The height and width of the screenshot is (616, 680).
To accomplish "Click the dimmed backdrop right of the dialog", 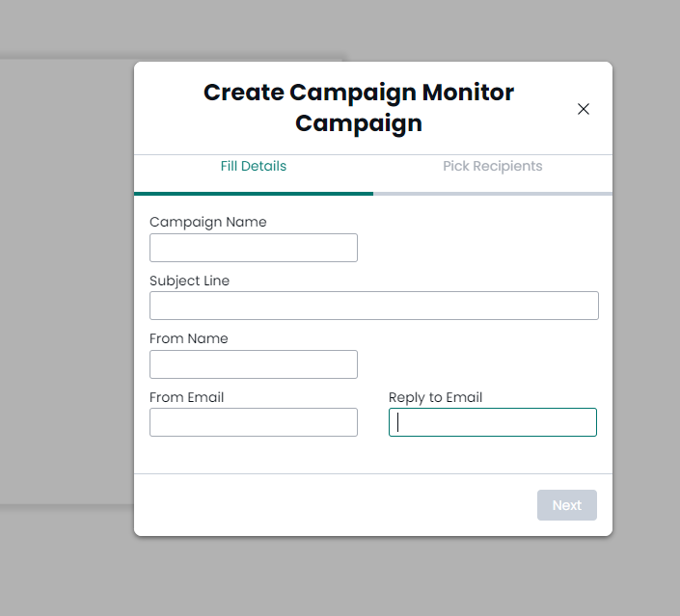I will 646,304.
